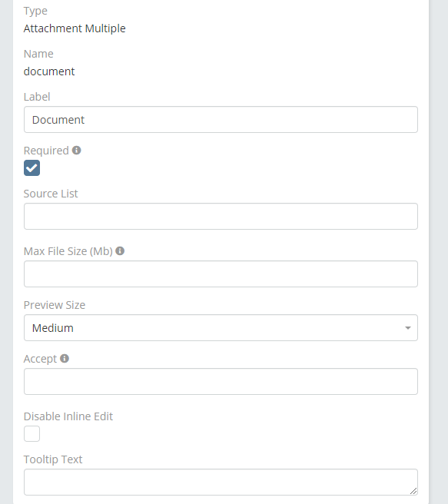Click the Disable Inline Edit label
448x504 pixels.
pos(68,416)
